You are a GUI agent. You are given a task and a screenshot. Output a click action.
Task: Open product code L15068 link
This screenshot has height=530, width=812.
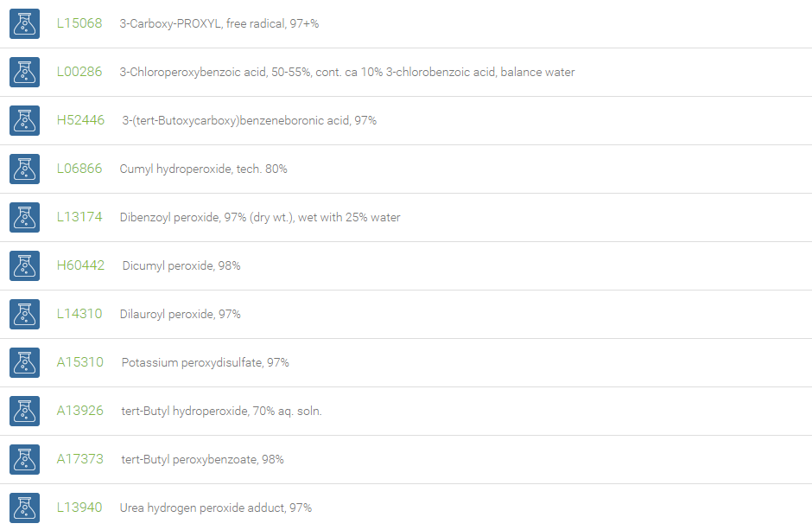tap(79, 23)
